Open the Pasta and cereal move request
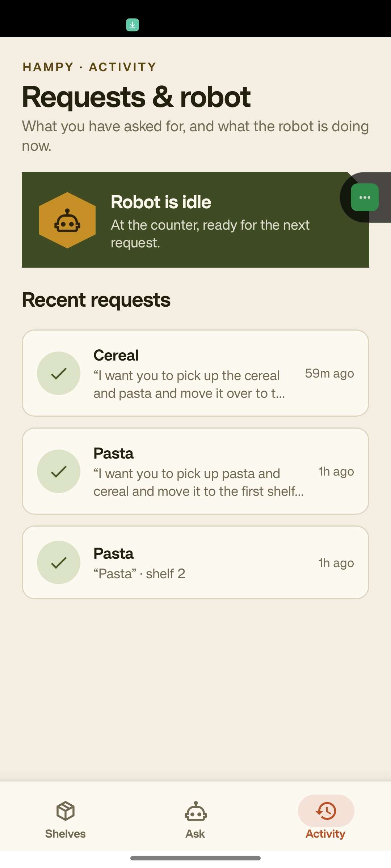 pos(195,471)
